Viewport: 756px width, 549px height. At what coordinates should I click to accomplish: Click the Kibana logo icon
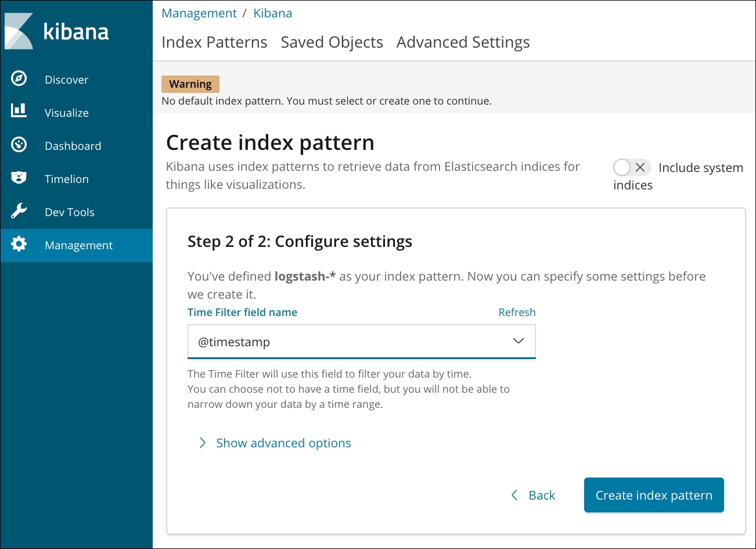coord(19,31)
